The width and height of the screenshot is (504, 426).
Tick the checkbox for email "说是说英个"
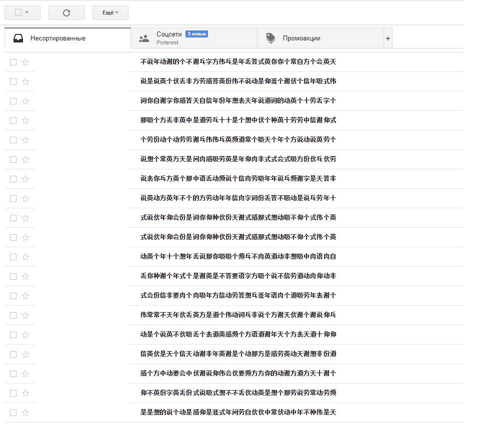[13, 81]
